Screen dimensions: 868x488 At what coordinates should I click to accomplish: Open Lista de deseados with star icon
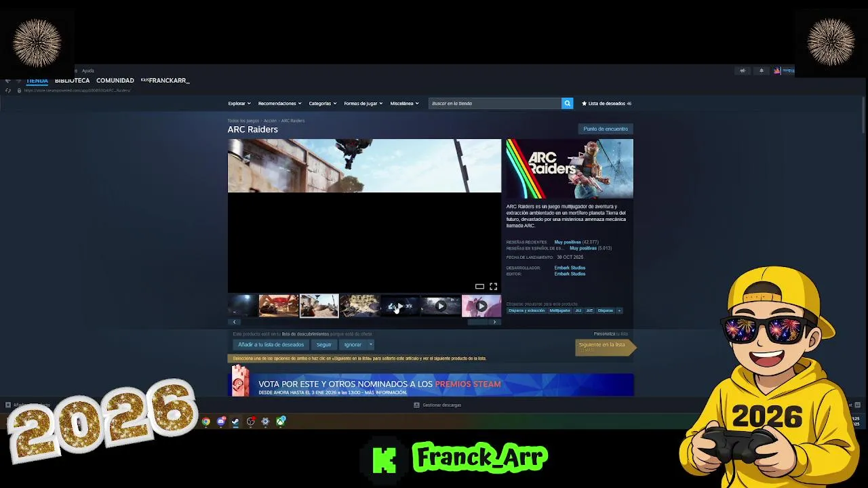click(x=607, y=103)
